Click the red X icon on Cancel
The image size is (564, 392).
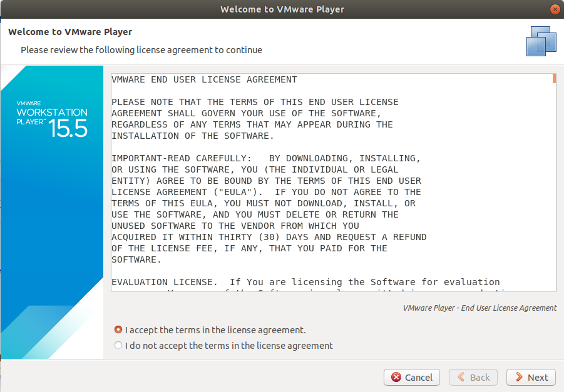point(396,377)
